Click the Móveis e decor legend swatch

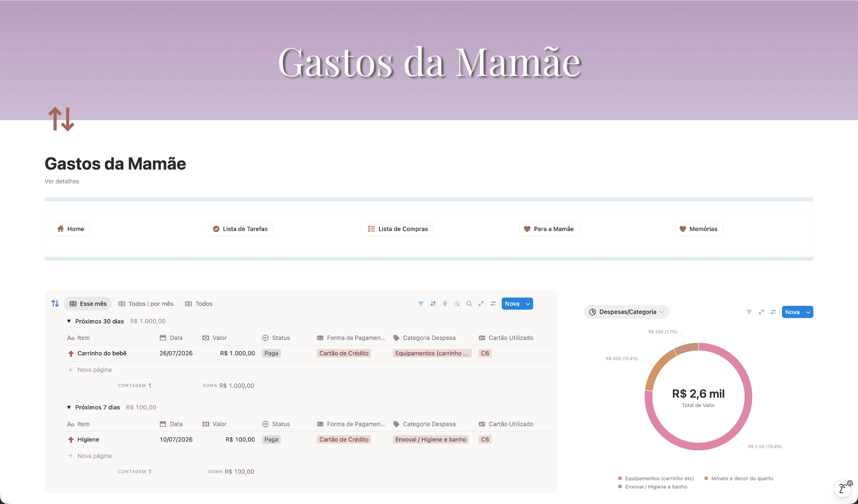pos(706,479)
